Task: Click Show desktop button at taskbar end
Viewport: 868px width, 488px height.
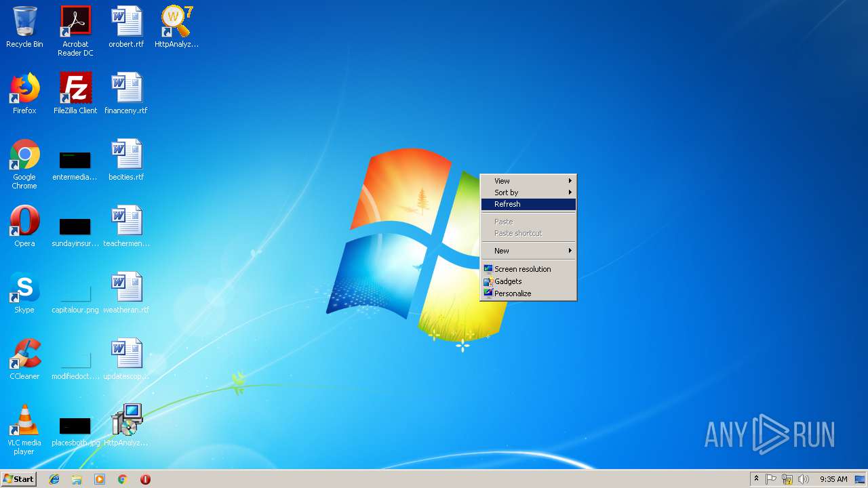Action: (x=861, y=479)
